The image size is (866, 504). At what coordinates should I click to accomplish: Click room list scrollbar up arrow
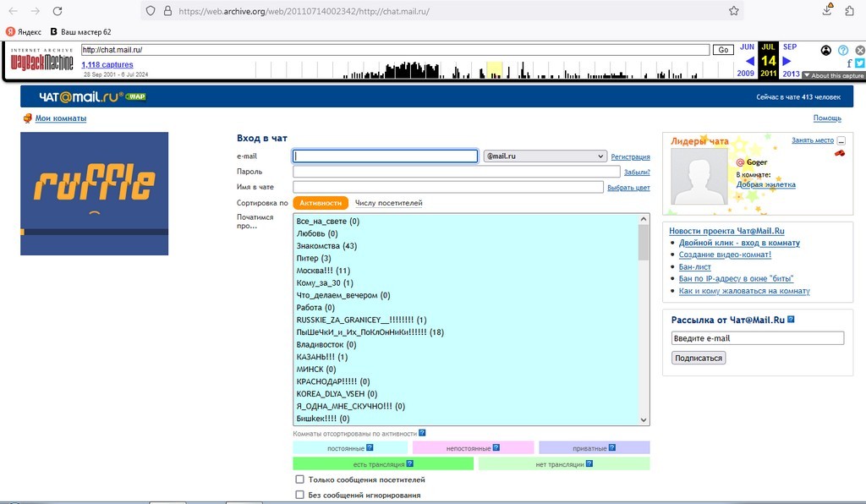[x=644, y=219]
